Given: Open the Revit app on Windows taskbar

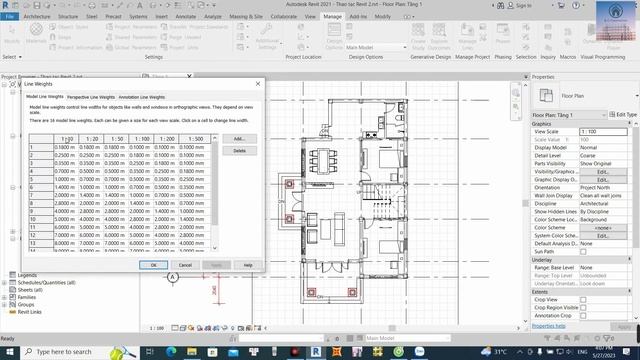Looking at the screenshot, I should 316,351.
